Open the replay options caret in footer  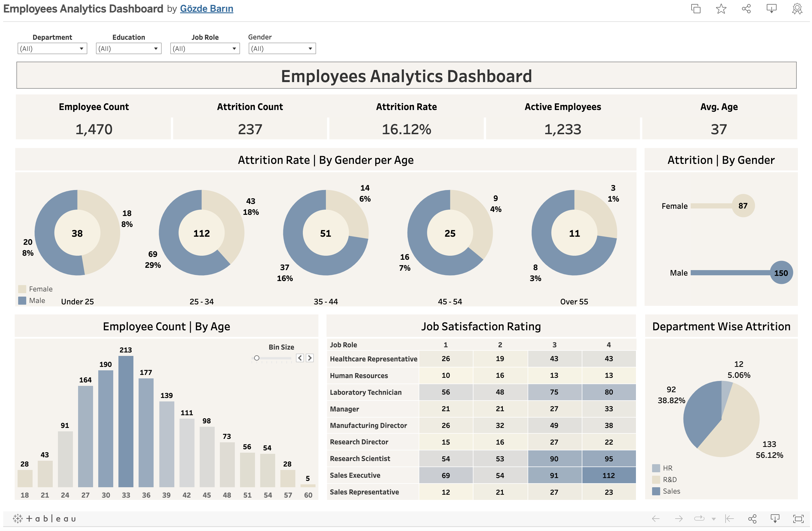[713, 519]
